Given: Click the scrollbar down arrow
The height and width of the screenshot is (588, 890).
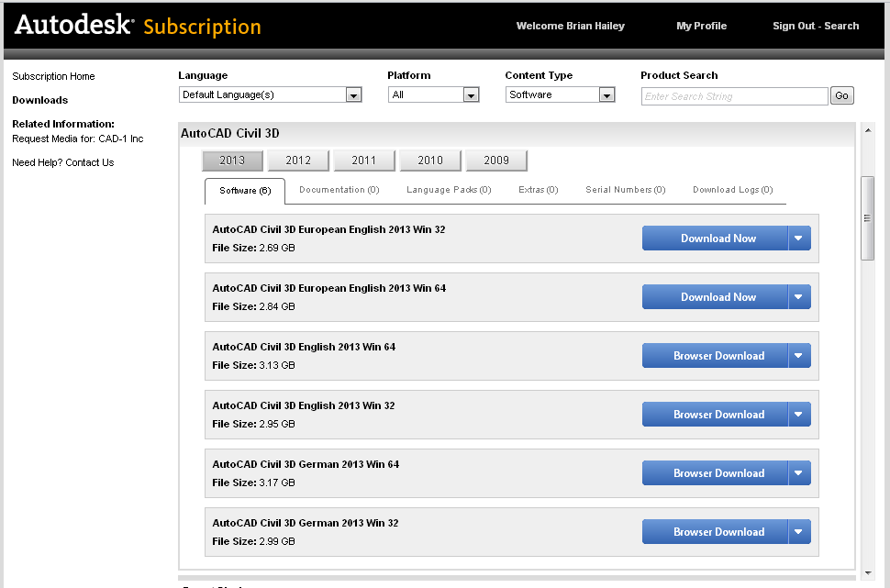Looking at the screenshot, I should [x=867, y=573].
